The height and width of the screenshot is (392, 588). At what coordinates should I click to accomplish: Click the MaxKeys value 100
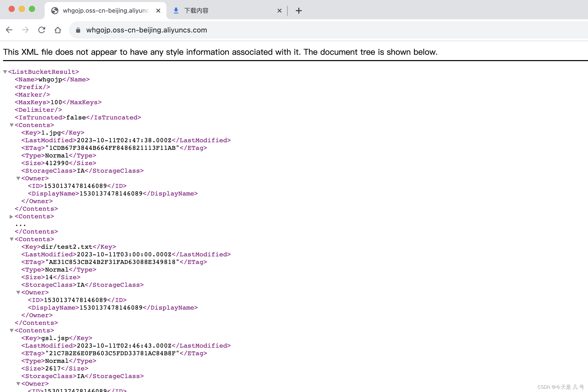tap(56, 102)
